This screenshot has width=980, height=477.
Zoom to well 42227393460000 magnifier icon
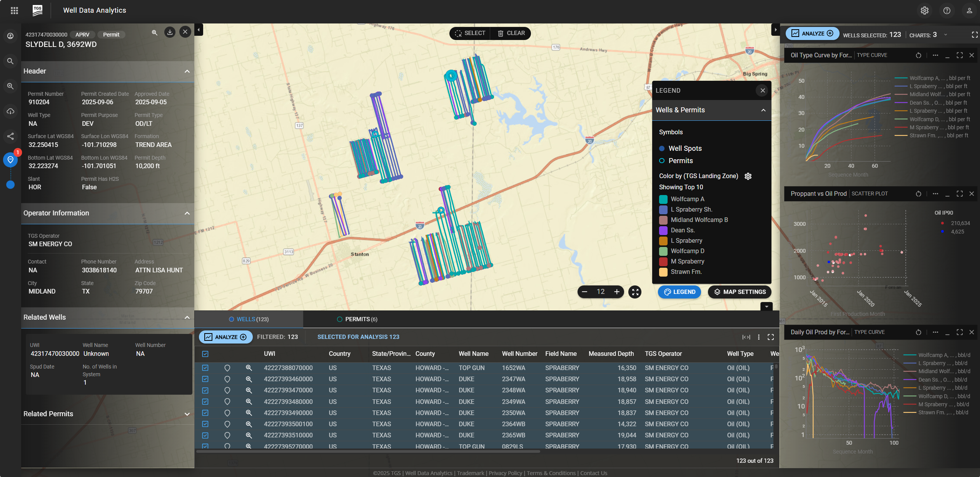click(249, 379)
